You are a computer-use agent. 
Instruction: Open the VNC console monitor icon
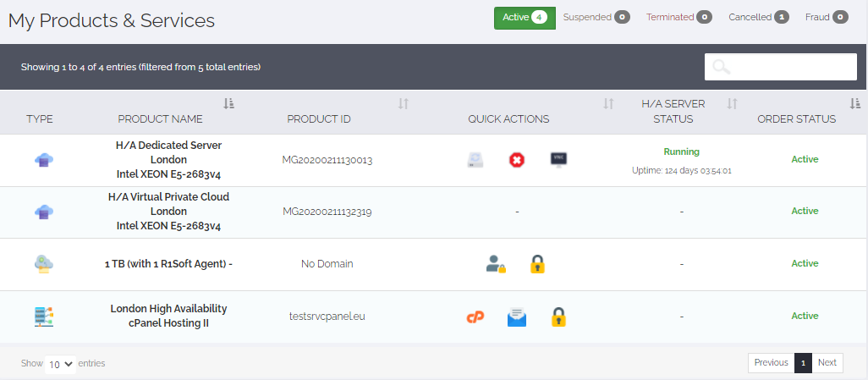[558, 160]
